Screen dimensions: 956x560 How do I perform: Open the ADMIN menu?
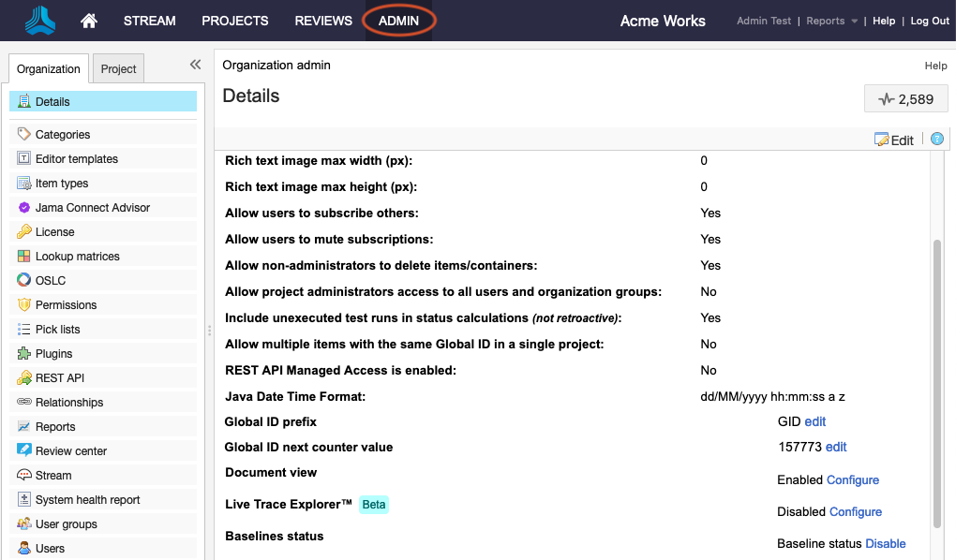click(x=398, y=21)
